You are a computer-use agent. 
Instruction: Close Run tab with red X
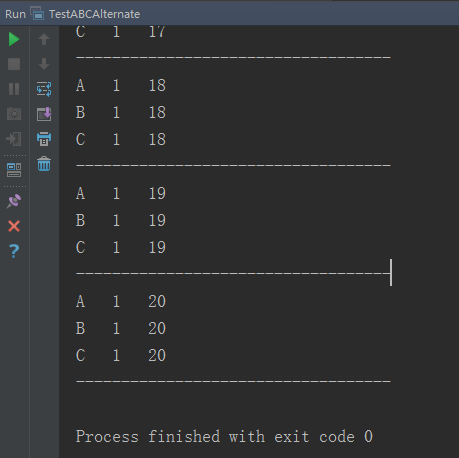coord(14,226)
